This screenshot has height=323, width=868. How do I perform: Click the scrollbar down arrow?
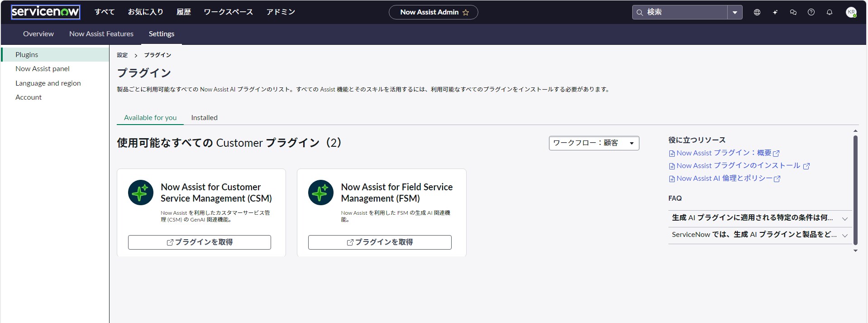click(855, 251)
